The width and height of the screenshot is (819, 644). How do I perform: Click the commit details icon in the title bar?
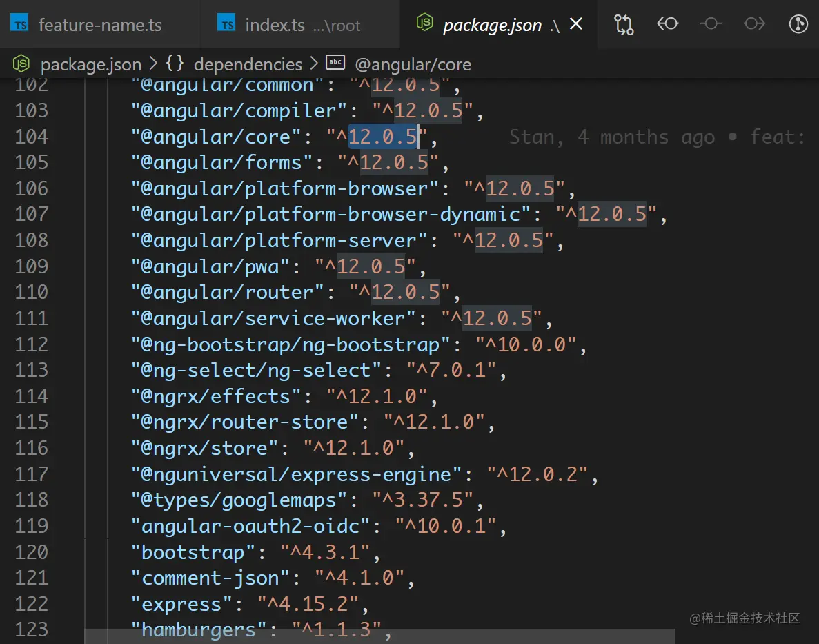(x=711, y=24)
